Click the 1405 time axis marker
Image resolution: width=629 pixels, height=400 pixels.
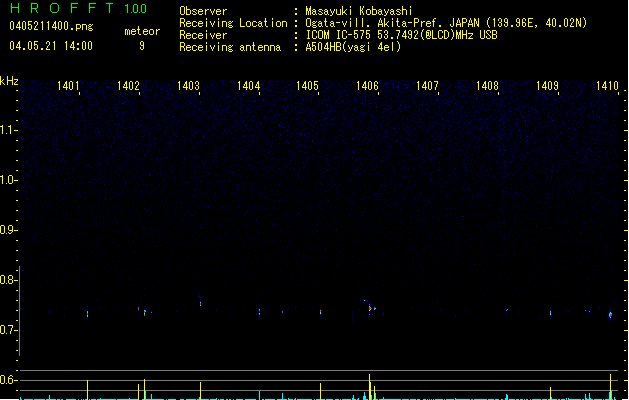[x=307, y=86]
